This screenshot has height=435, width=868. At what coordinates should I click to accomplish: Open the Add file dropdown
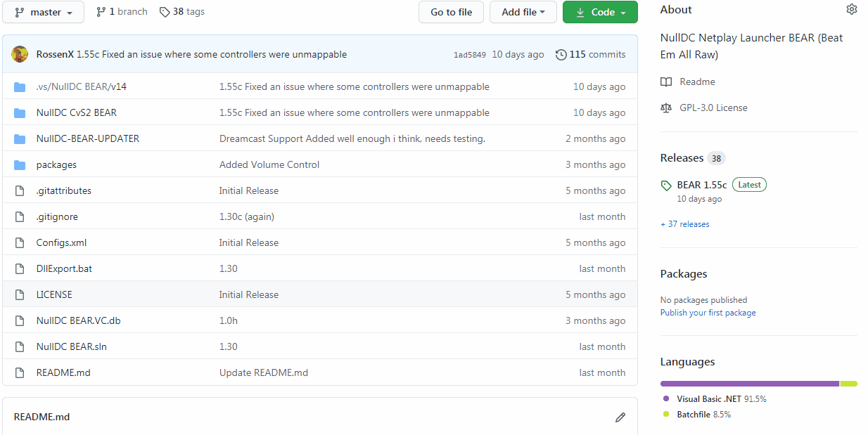coord(523,12)
